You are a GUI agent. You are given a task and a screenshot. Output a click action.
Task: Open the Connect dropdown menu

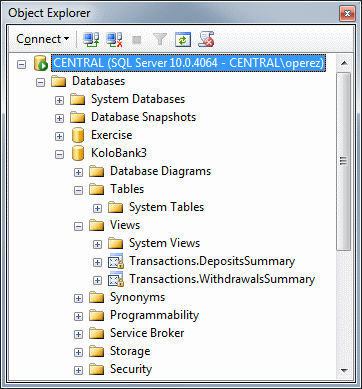43,39
